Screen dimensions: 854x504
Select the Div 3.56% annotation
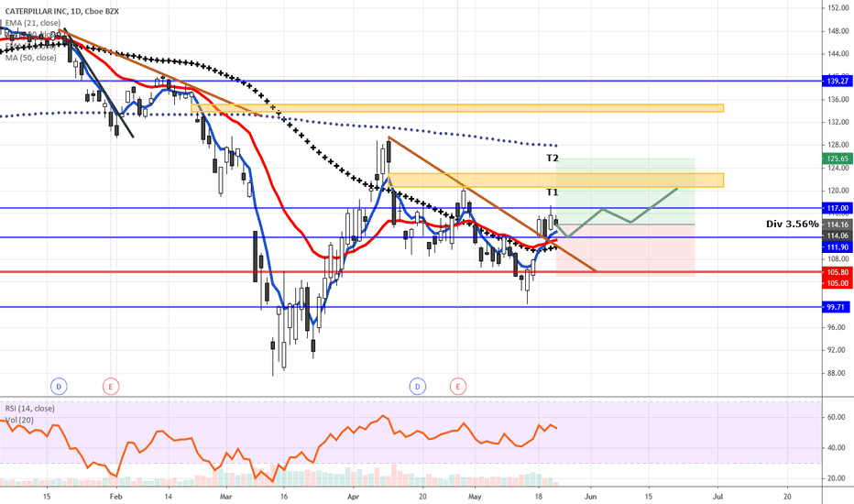click(792, 224)
